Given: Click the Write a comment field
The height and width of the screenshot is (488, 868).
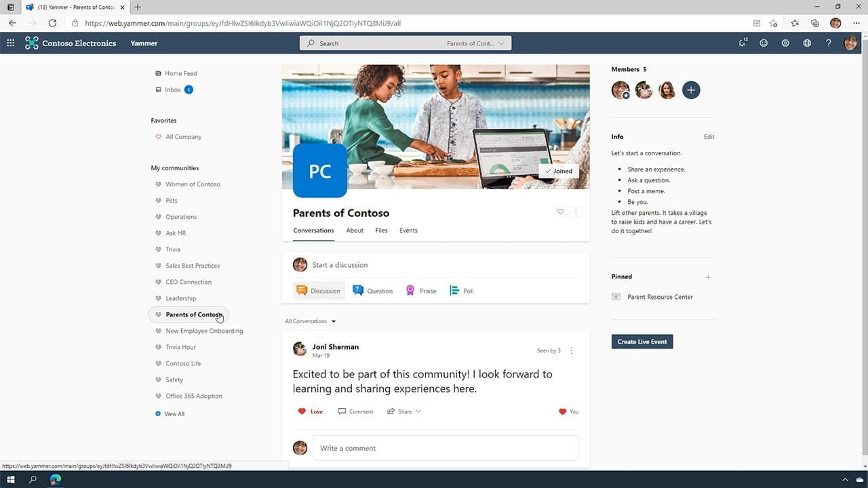Looking at the screenshot, I should pyautogui.click(x=446, y=448).
